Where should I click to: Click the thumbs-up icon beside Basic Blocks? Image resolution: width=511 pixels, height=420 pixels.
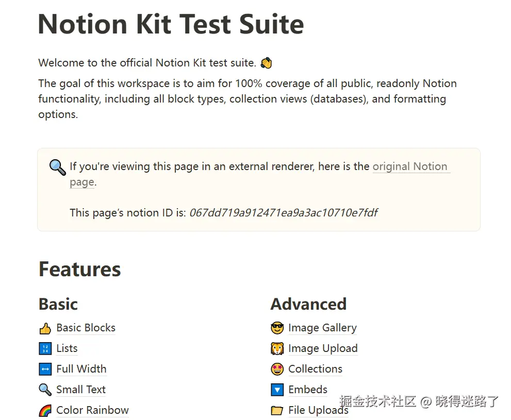tap(45, 328)
